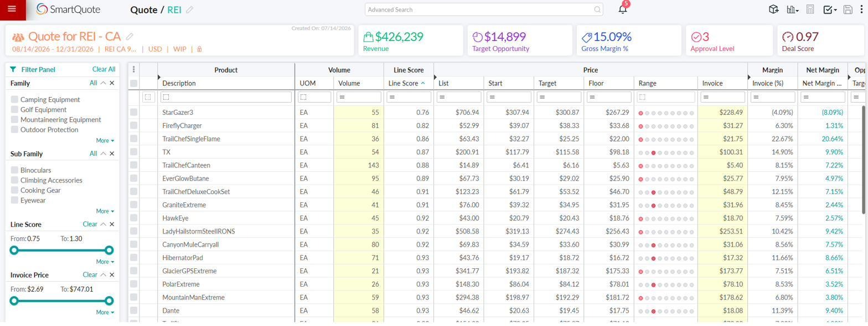Check Golf Equipment family filter
The image size is (868, 326).
click(x=14, y=109)
